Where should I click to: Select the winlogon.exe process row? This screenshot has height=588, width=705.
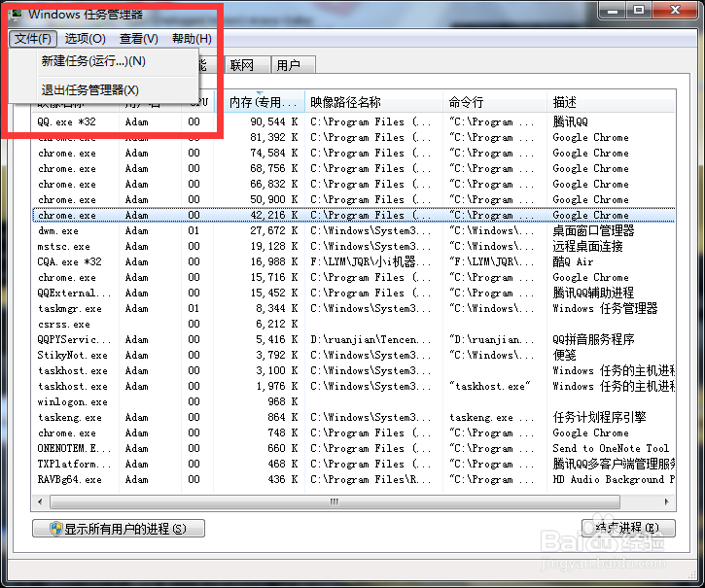[353, 402]
